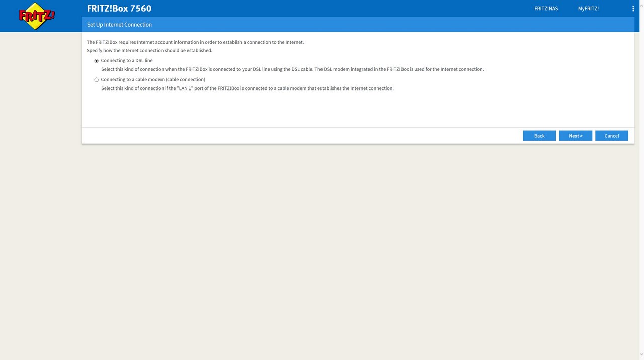
Task: Open the three-dot options menu
Action: tap(633, 9)
